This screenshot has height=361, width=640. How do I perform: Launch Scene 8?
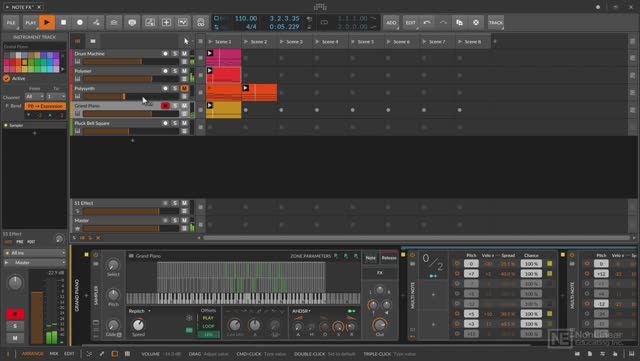(x=460, y=42)
